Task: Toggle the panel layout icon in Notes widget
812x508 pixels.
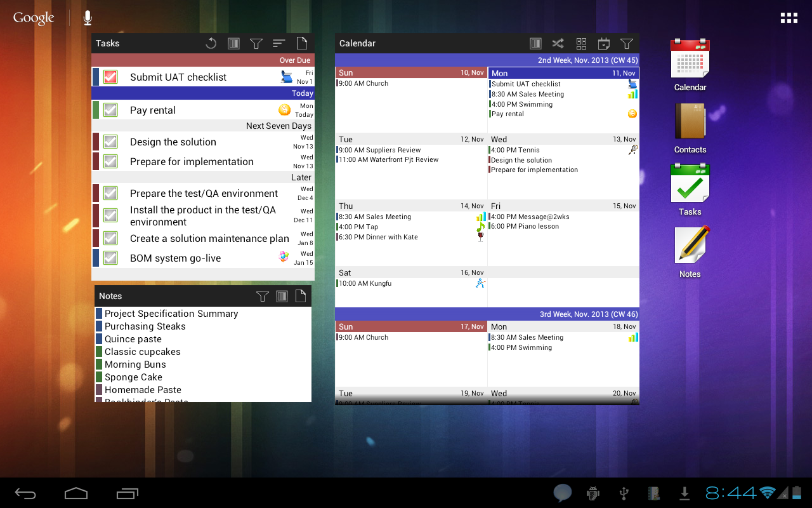Action: pos(282,296)
